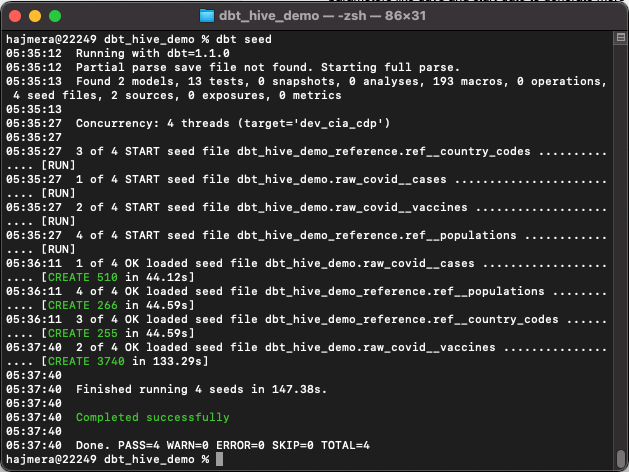Click 'CREATE 510' green status text
Screen dimensions: 629x472
pyautogui.click(x=83, y=278)
